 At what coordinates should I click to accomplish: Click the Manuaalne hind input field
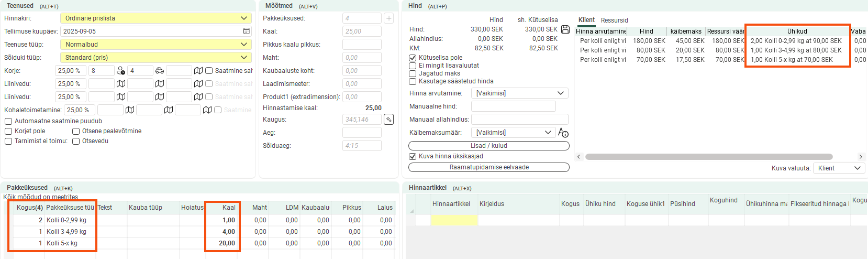coord(513,106)
